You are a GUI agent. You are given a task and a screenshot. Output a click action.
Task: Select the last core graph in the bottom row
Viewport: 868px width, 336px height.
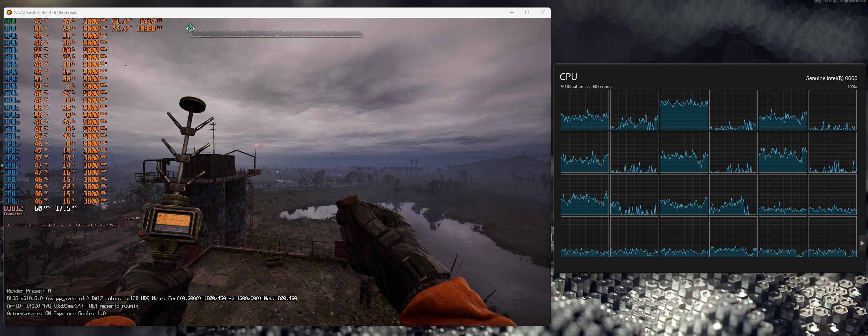[x=832, y=237]
